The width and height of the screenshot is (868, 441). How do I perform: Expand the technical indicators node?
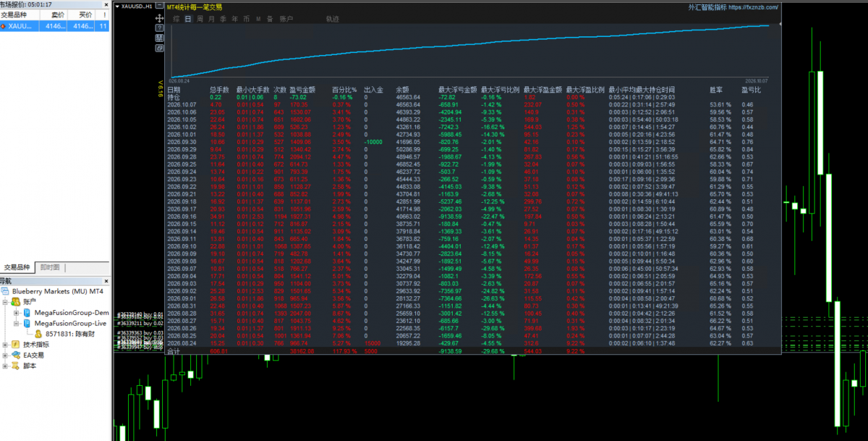(x=6, y=345)
